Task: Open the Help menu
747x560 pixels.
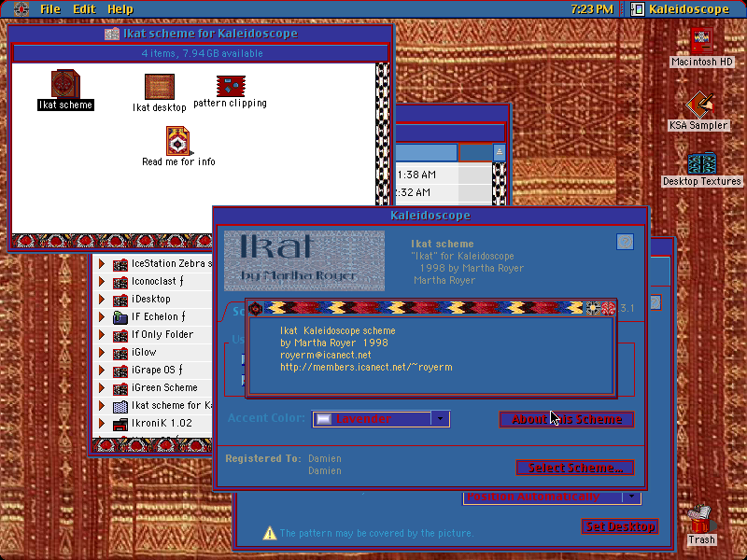Action: click(x=120, y=9)
